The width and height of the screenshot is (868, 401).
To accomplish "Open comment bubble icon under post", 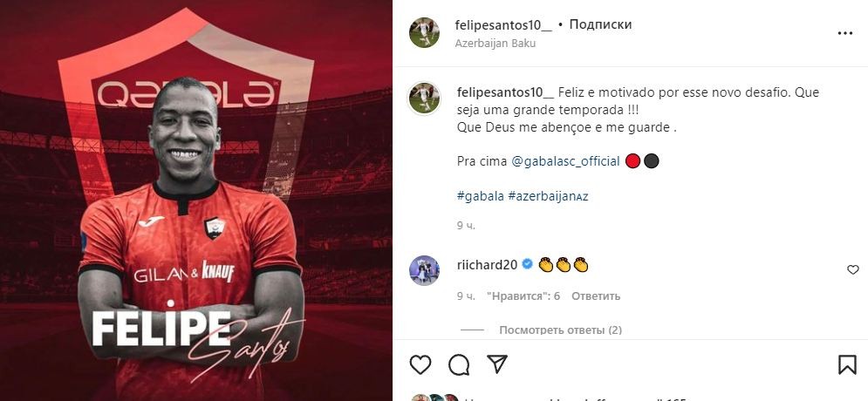I will click(x=459, y=364).
